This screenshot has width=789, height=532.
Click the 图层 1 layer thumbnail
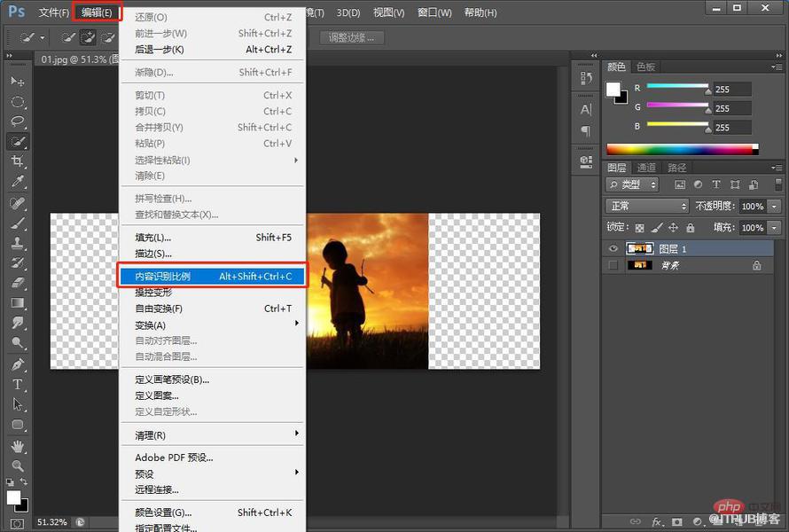coord(639,248)
